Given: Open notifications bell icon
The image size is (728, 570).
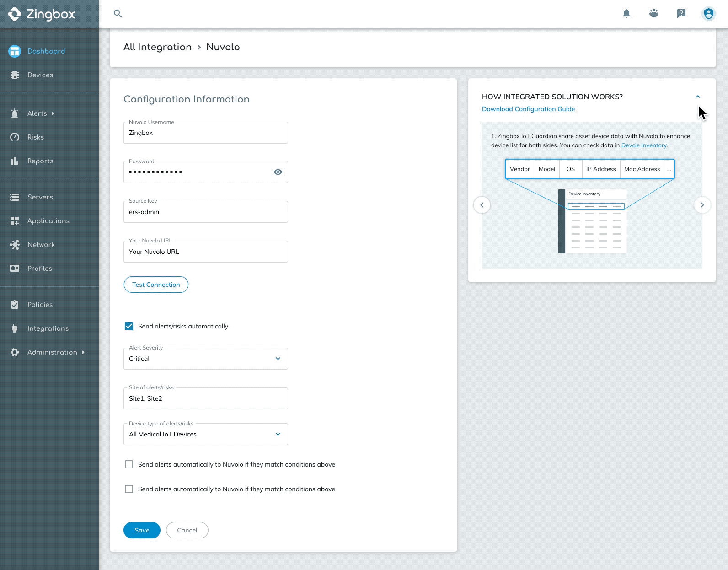Looking at the screenshot, I should [x=626, y=14].
